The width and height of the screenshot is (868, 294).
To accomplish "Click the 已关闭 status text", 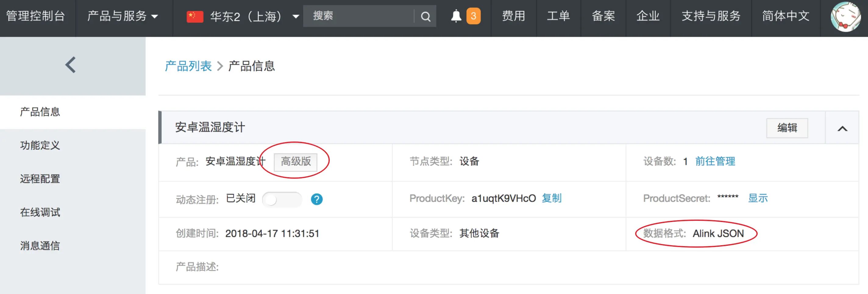I will point(240,198).
